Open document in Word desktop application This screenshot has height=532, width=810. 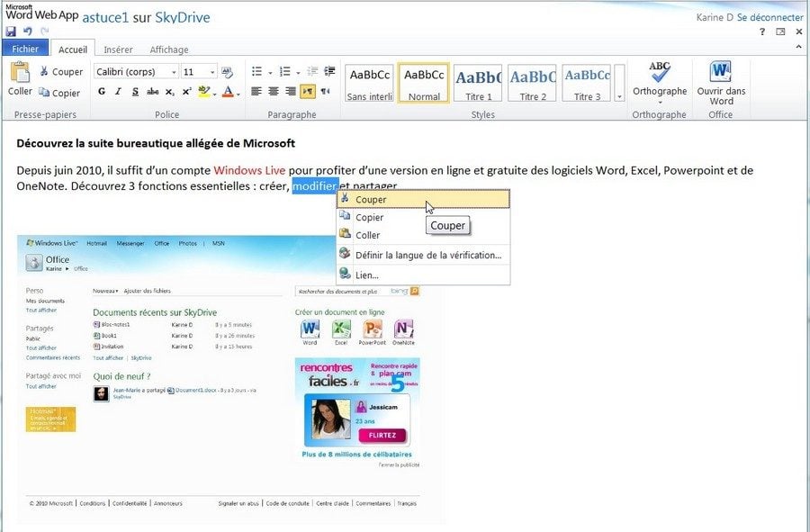click(721, 83)
